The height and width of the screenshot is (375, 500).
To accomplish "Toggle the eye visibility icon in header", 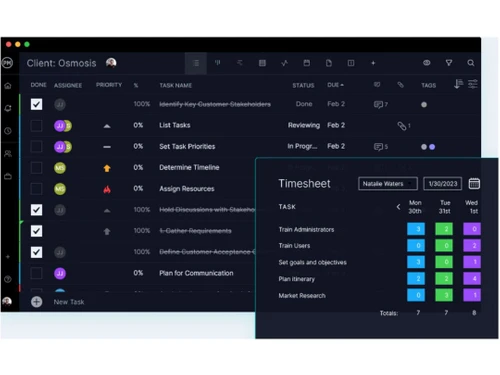I will 427,63.
